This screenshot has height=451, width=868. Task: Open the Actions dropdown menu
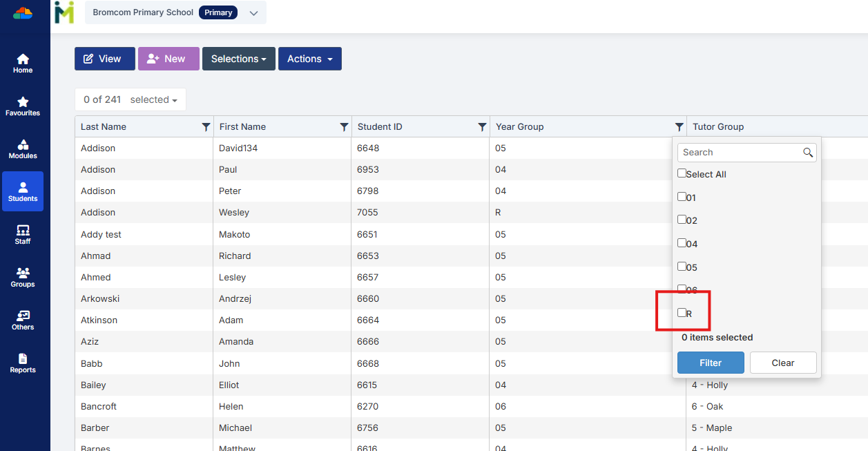pyautogui.click(x=309, y=59)
